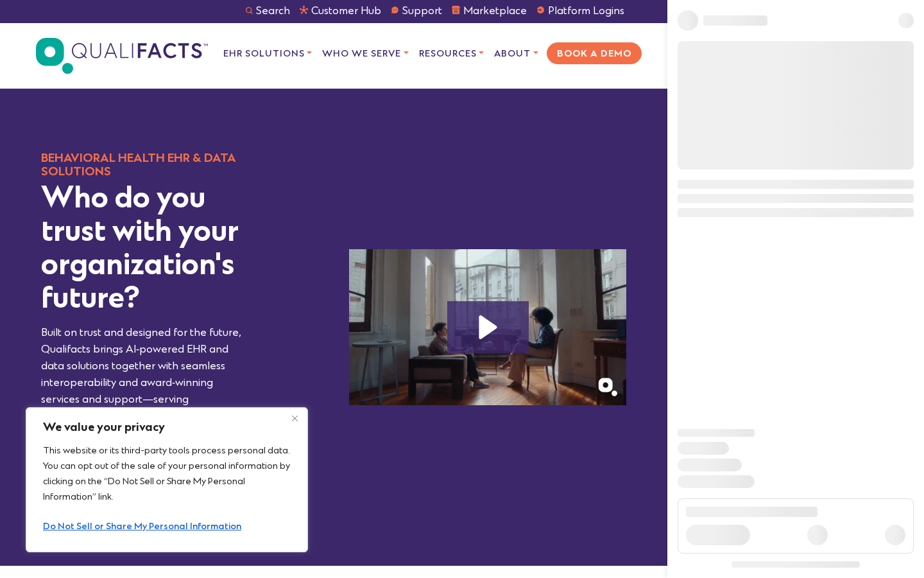Open the Qualifacts logo homepage link
Screen dimensions: 924x578
pos(122,55)
